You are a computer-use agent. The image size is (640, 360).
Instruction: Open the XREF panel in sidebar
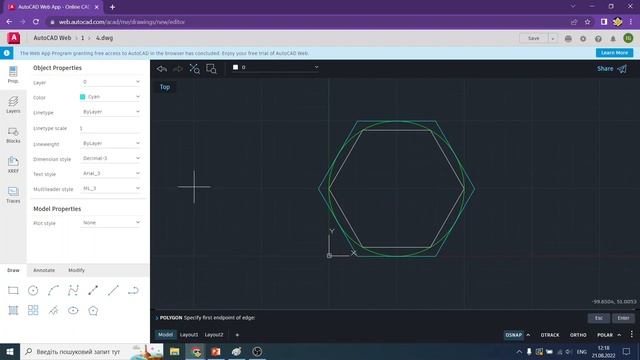[x=13, y=164]
